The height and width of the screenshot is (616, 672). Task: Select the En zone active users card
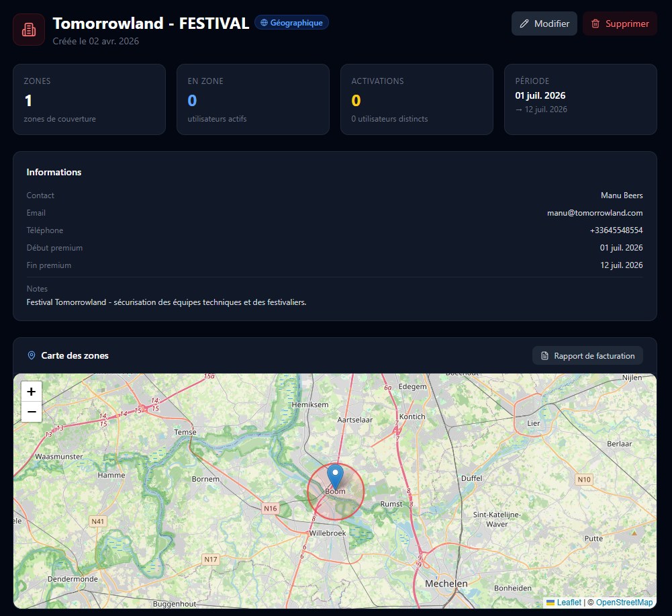pyautogui.click(x=253, y=99)
